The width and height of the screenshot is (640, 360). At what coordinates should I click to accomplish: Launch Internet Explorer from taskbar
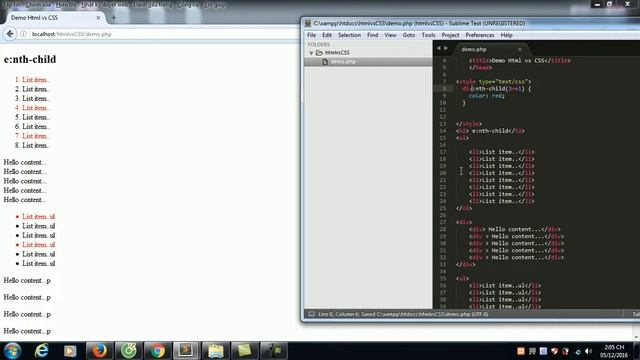(41, 351)
